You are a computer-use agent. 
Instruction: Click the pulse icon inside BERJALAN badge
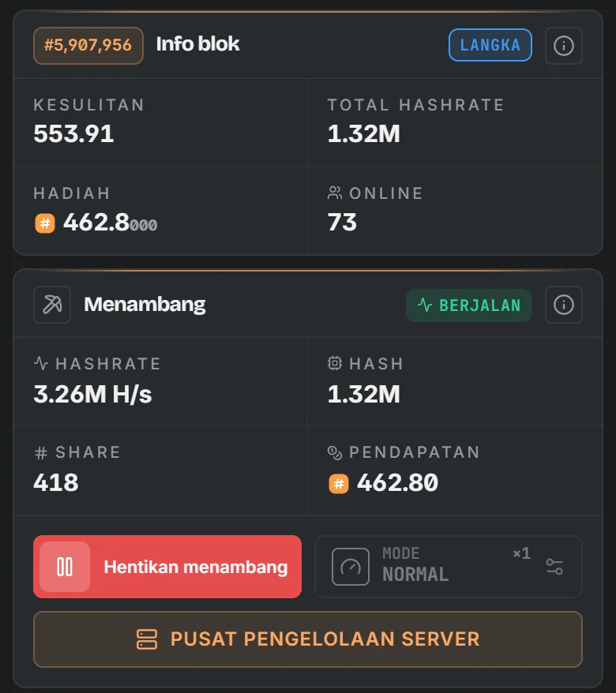click(x=425, y=305)
